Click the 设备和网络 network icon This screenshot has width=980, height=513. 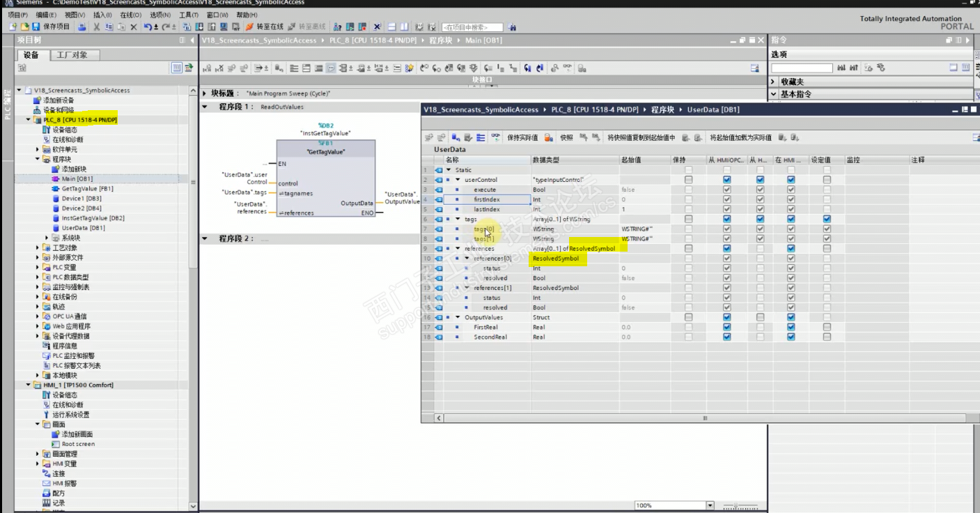pyautogui.click(x=38, y=110)
